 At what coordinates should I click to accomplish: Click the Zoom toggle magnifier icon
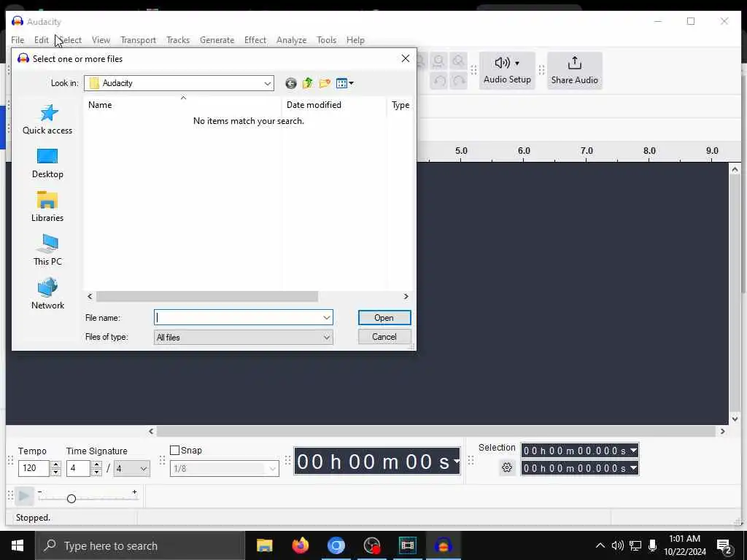458,61
